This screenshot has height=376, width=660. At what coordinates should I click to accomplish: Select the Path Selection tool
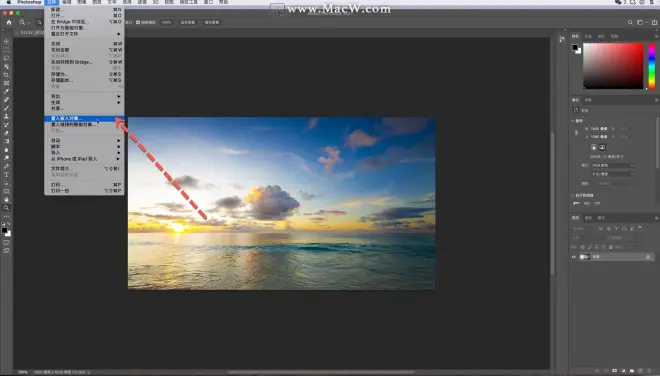[x=6, y=183]
